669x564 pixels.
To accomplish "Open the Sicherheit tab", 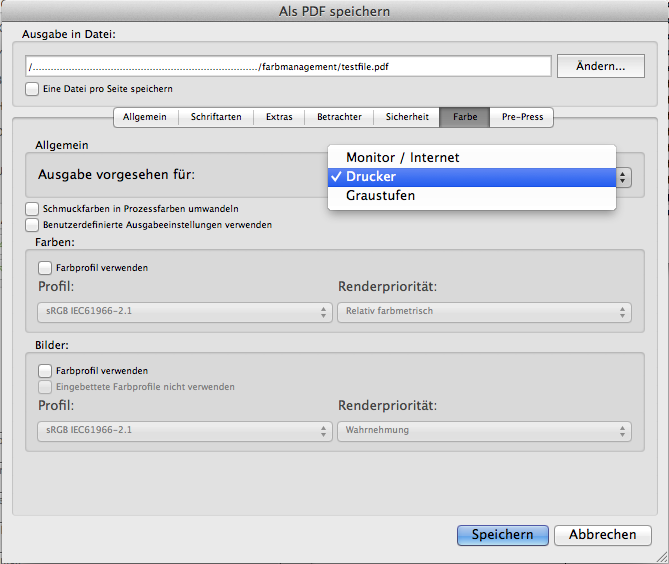I will click(x=407, y=117).
